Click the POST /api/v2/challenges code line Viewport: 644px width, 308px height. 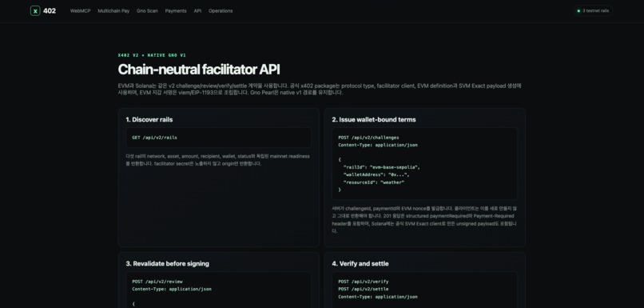tap(368, 138)
